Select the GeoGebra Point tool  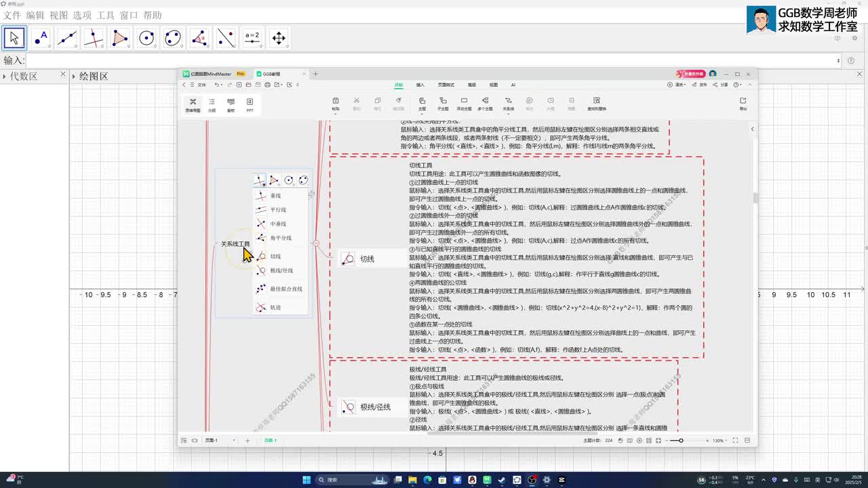coord(41,38)
